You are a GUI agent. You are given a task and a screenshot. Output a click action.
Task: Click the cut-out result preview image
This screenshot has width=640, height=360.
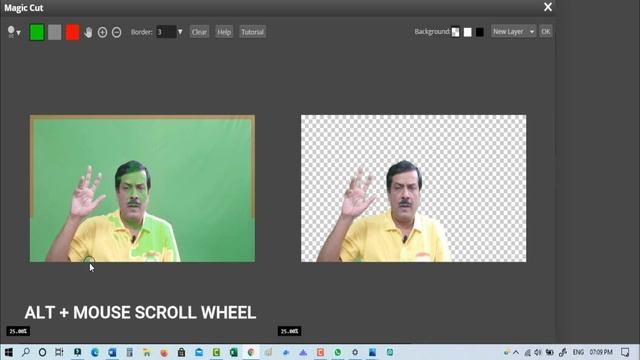tap(413, 188)
